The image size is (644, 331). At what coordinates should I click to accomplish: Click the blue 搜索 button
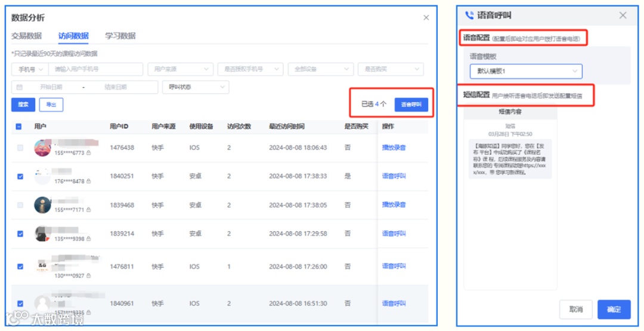click(23, 105)
